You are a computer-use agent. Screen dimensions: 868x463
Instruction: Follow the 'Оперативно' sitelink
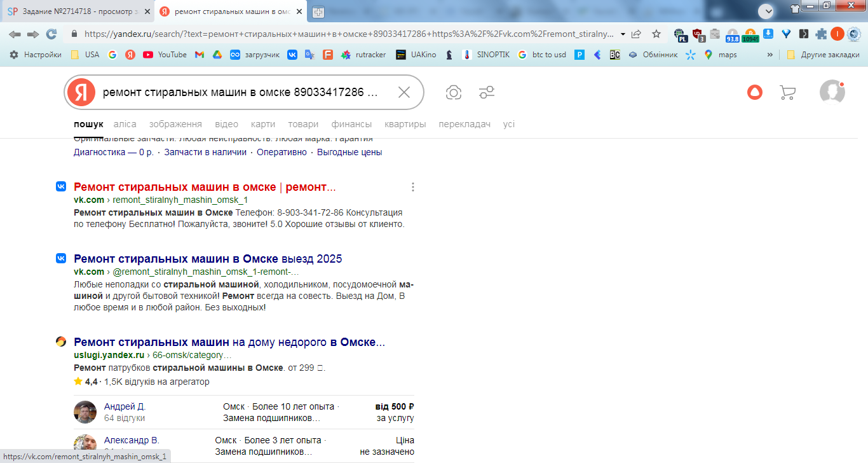coord(281,152)
